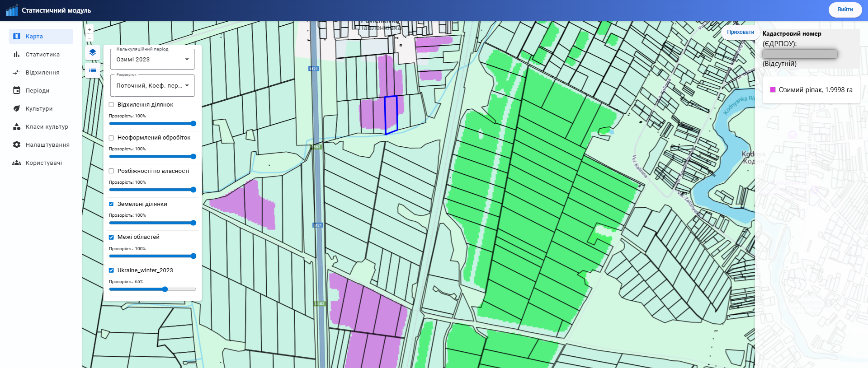Screen dimensions: 868x368
Task: Click the blue-outlined selected land parcel
Action: tap(391, 114)
